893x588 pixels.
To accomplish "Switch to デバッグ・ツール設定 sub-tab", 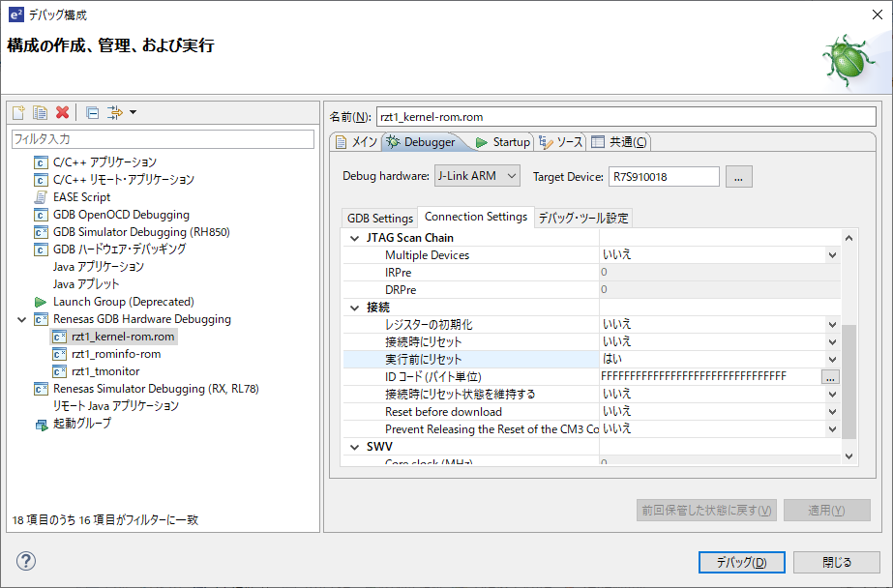I will [x=583, y=218].
